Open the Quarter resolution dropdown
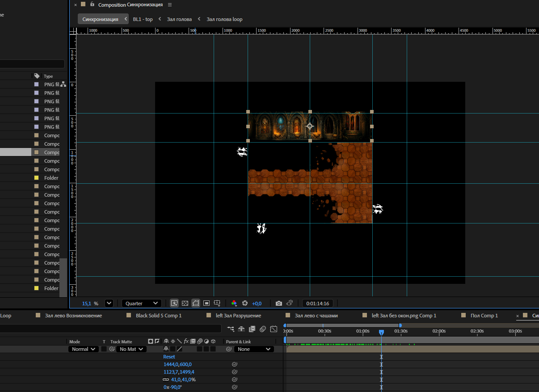Image resolution: width=539 pixels, height=392 pixels. pos(142,303)
